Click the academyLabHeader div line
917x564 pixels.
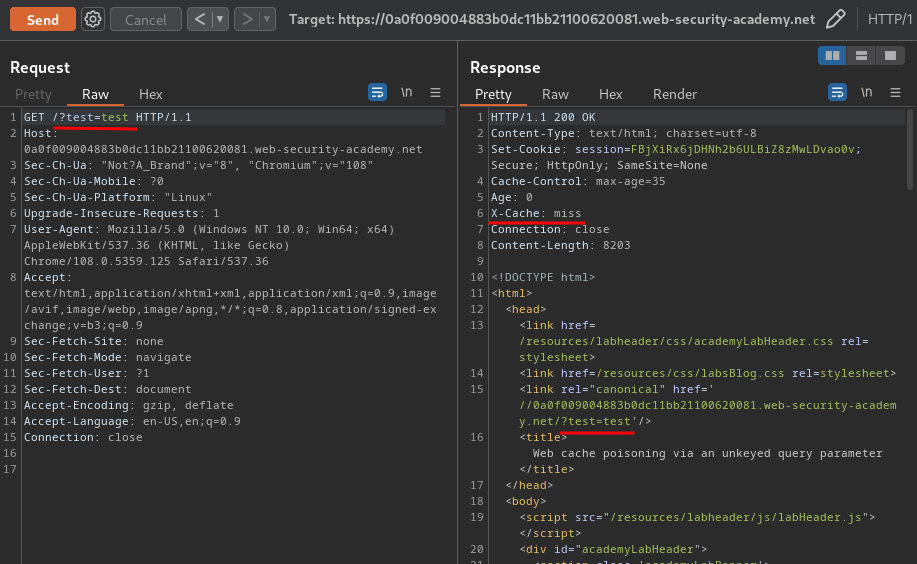coord(613,549)
